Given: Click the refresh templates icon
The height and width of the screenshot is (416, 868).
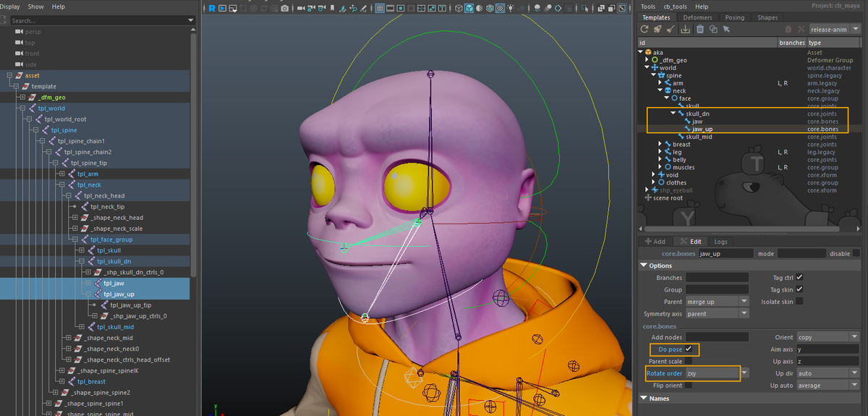Looking at the screenshot, I should pyautogui.click(x=644, y=29).
